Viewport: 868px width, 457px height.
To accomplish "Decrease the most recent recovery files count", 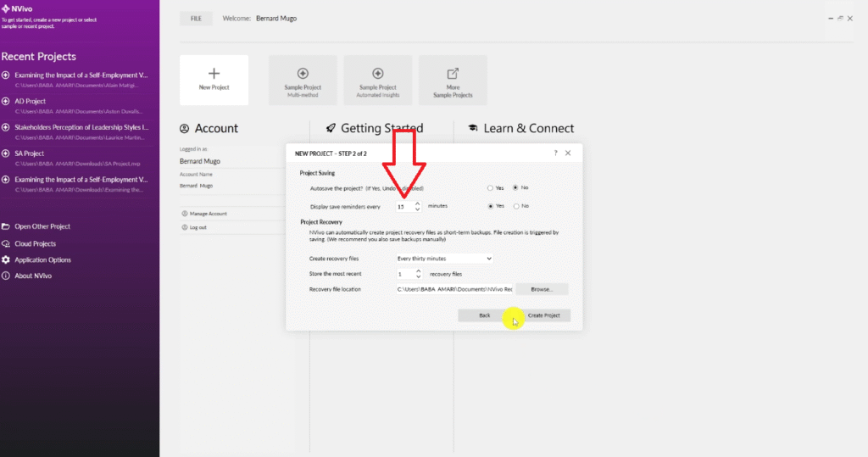I will tap(417, 277).
